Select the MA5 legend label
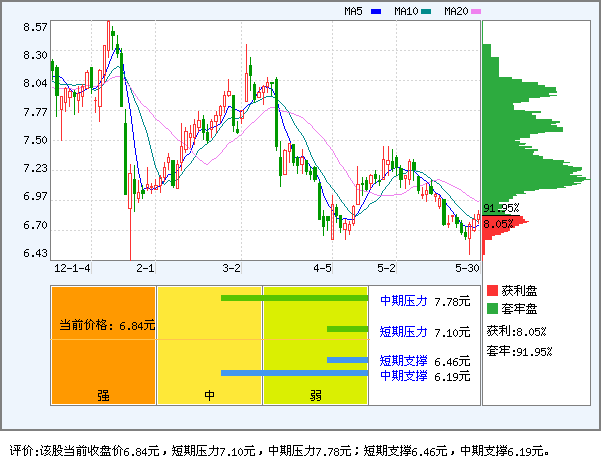This screenshot has height=456, width=601. [x=353, y=11]
